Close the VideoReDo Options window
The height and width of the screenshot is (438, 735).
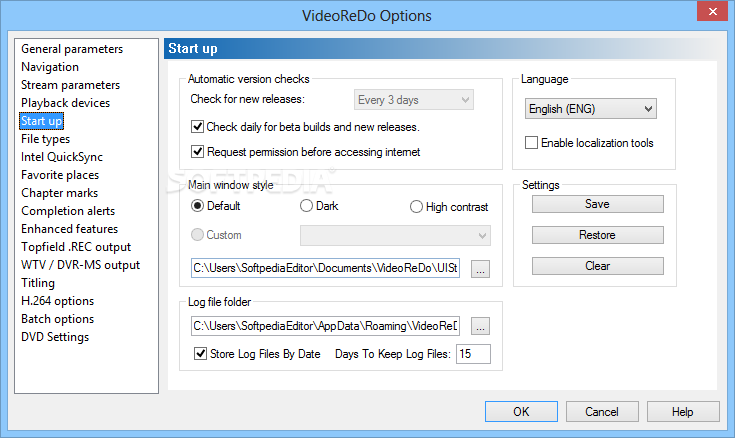coord(712,11)
